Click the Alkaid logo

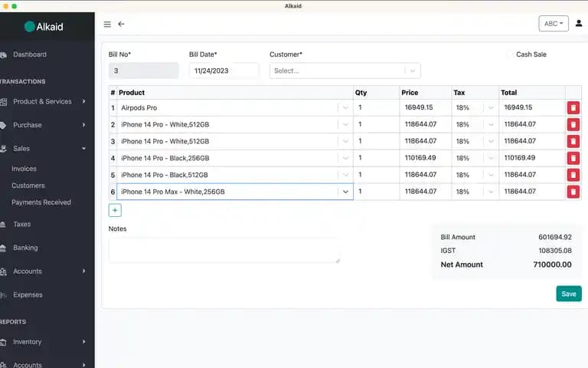[44, 27]
